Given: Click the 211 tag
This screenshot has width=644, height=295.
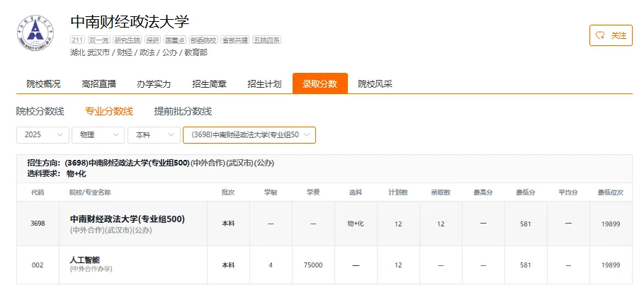Looking at the screenshot, I should (78, 40).
